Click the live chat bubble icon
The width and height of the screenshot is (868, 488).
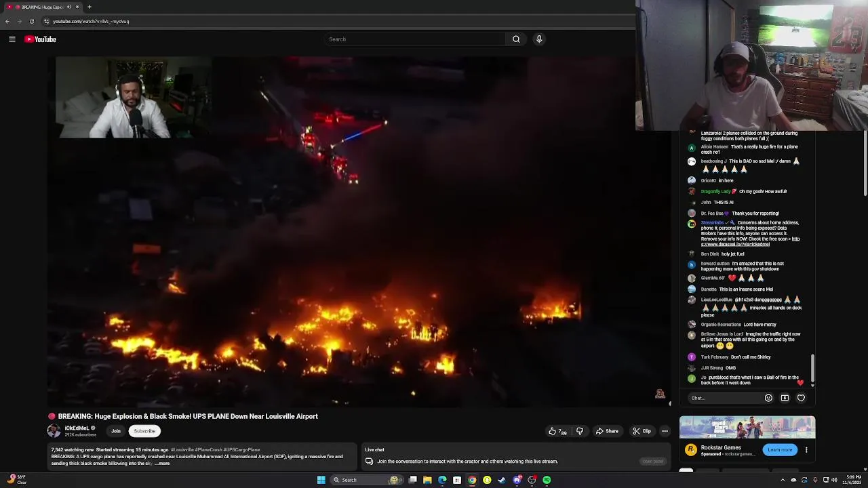click(x=369, y=462)
